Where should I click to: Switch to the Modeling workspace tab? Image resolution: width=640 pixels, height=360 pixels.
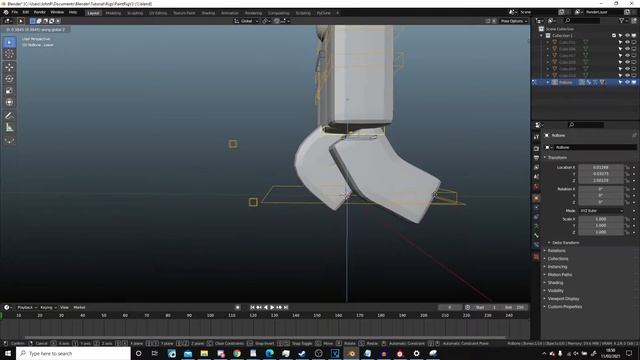tap(113, 13)
